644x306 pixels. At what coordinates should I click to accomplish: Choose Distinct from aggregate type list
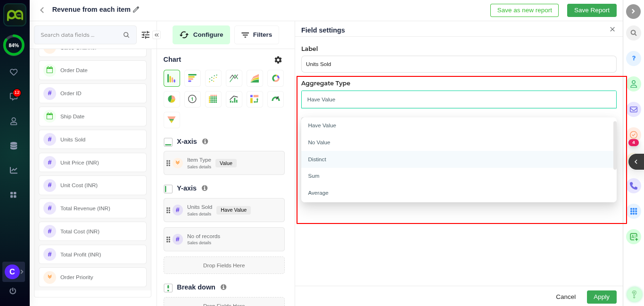coord(317,159)
